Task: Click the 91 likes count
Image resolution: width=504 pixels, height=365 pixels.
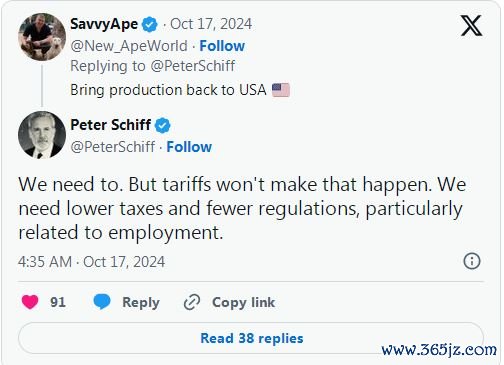Action: pos(58,302)
